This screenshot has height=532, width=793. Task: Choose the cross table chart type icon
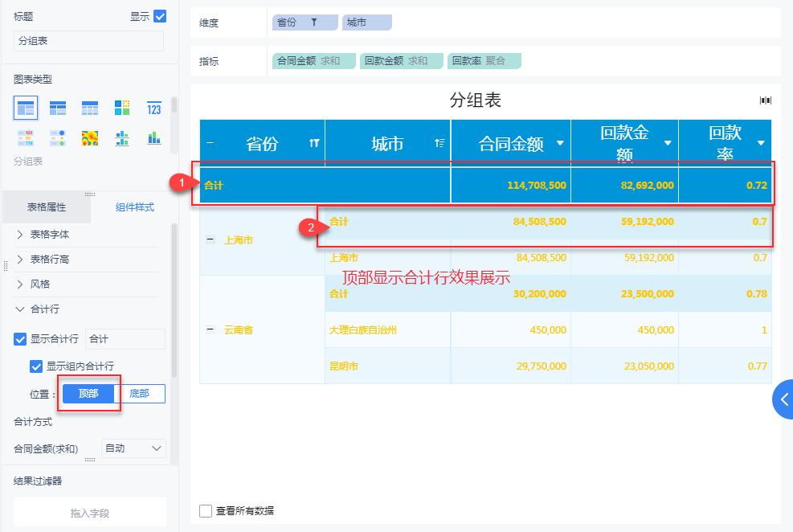(58, 108)
